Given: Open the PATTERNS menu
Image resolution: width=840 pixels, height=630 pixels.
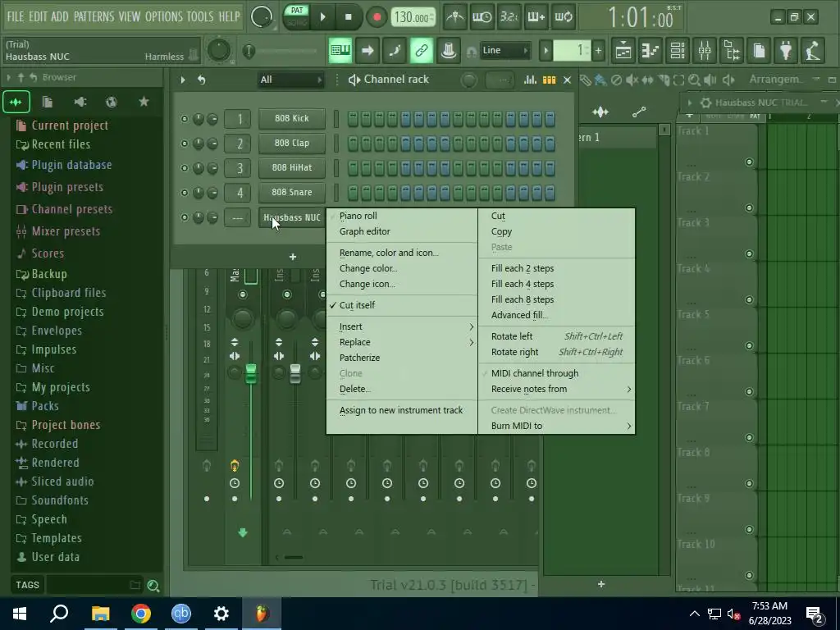Looking at the screenshot, I should 94,16.
